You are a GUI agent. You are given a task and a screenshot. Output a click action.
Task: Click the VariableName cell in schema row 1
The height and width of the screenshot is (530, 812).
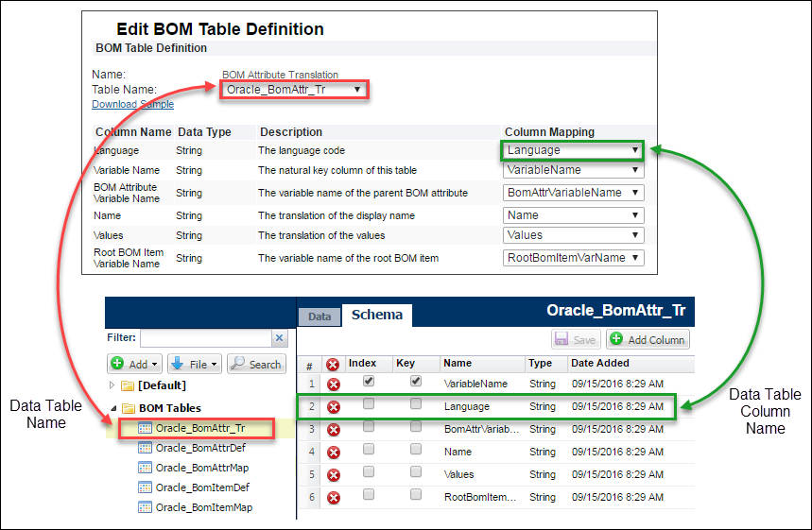pyautogui.click(x=475, y=385)
